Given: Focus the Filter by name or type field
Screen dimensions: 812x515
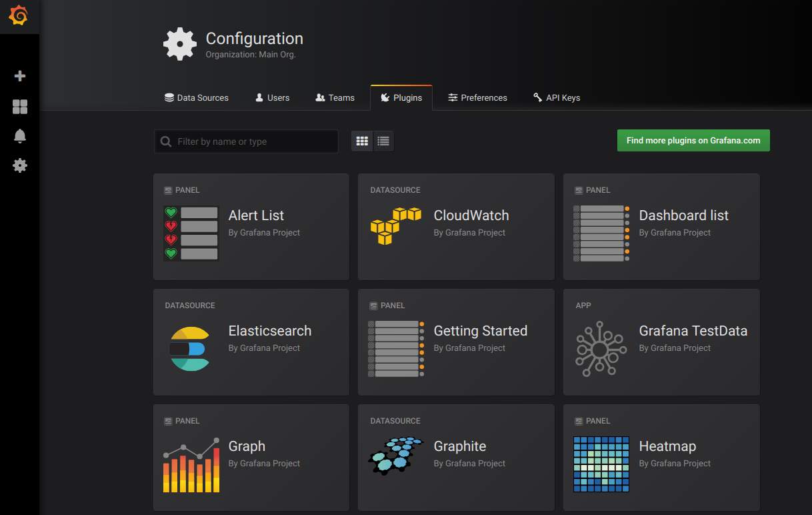Looking at the screenshot, I should 246,141.
